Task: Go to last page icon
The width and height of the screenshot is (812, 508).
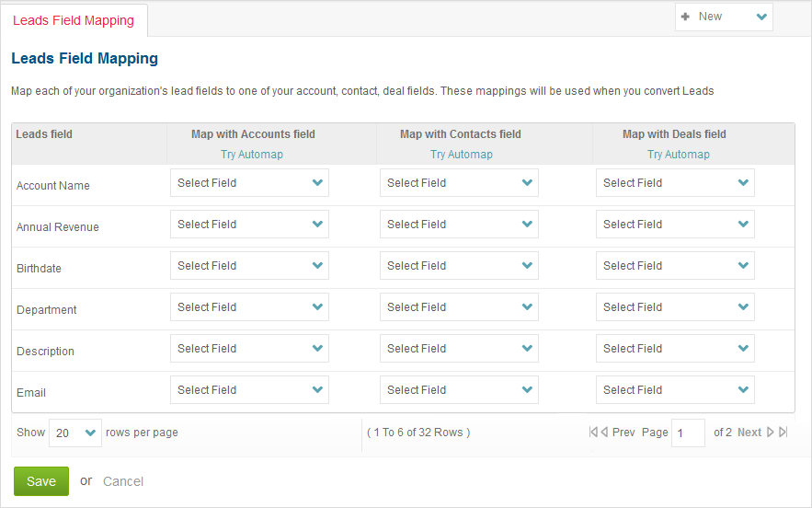Action: click(x=783, y=432)
